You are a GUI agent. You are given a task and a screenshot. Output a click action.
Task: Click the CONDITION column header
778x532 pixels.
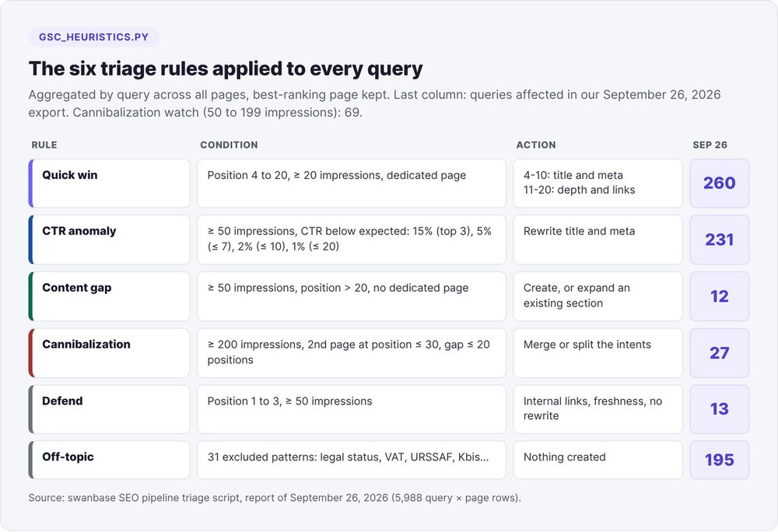229,145
